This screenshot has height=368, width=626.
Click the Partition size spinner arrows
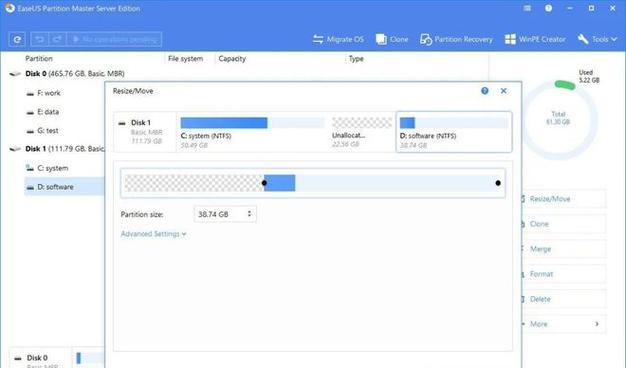[x=250, y=214]
